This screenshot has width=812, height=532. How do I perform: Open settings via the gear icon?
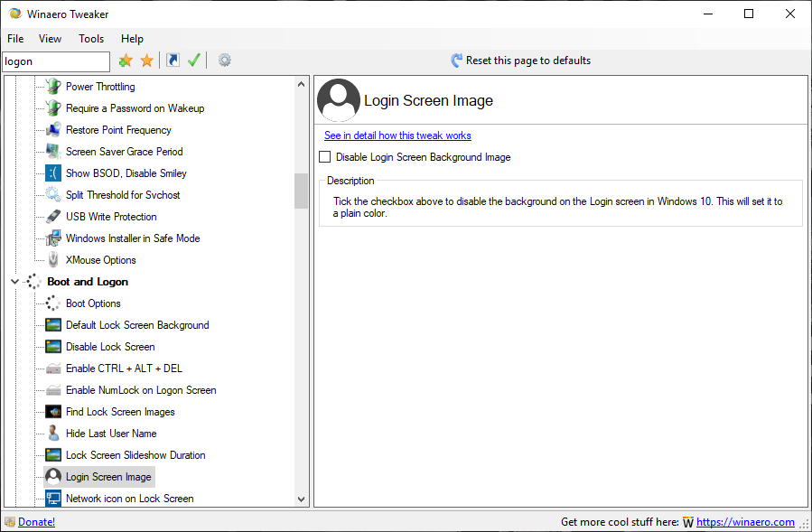pyautogui.click(x=224, y=61)
